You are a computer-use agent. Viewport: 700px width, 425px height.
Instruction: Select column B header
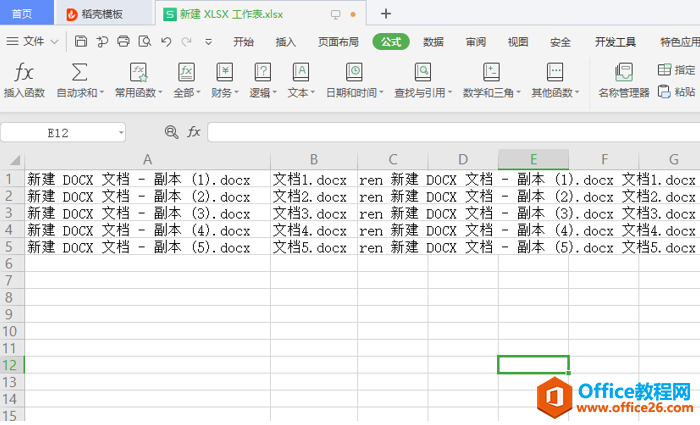coord(314,159)
